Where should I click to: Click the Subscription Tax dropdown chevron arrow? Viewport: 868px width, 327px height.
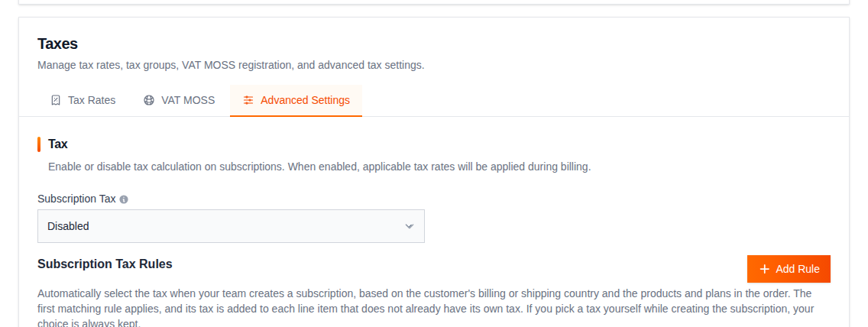point(410,225)
